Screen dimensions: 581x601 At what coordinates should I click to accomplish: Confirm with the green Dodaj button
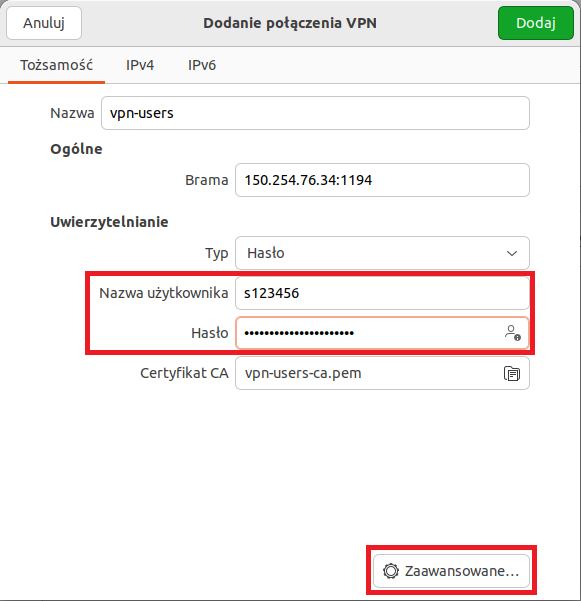click(x=535, y=23)
